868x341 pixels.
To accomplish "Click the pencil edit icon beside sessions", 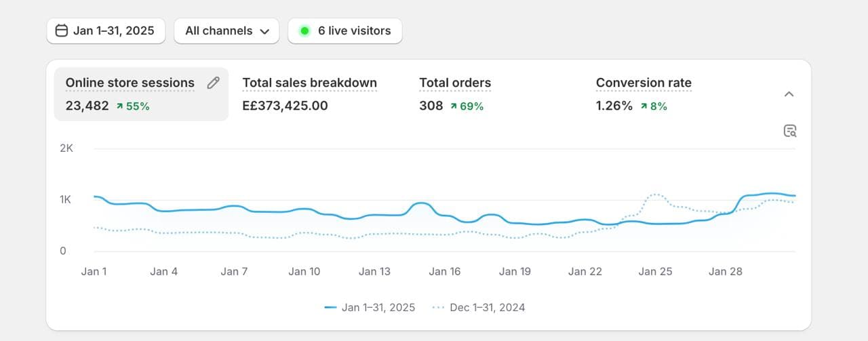I will pyautogui.click(x=213, y=83).
